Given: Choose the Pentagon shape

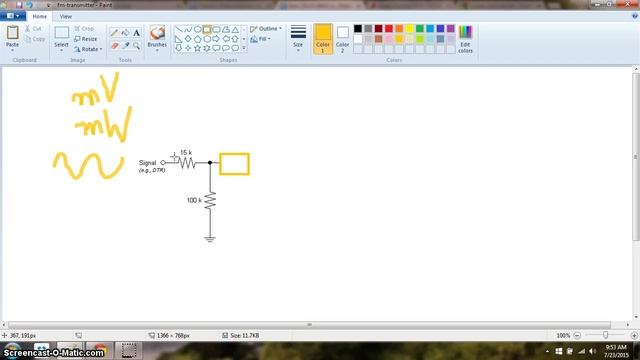Looking at the screenshot, I should tap(198, 39).
